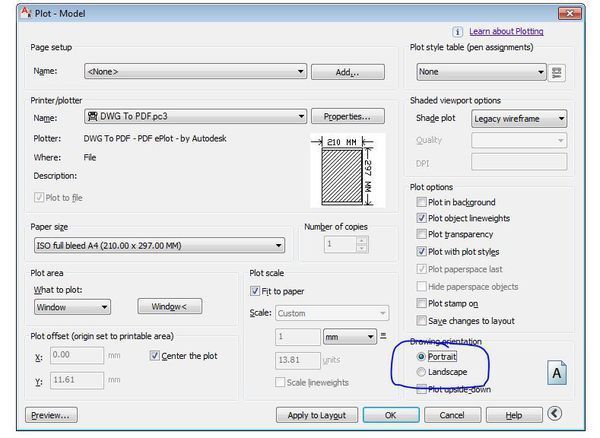Toggle the Center the plot checkbox
600x438 pixels.
(154, 355)
